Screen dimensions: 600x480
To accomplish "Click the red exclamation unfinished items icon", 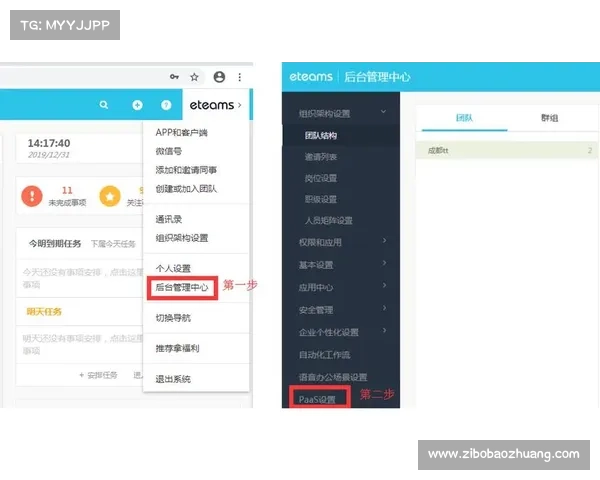I will pos(32,196).
